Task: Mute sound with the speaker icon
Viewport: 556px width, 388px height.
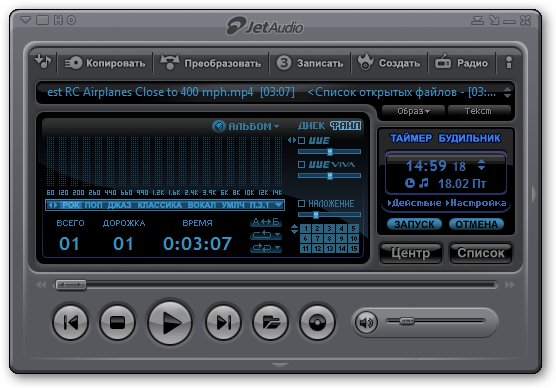Action: [366, 322]
